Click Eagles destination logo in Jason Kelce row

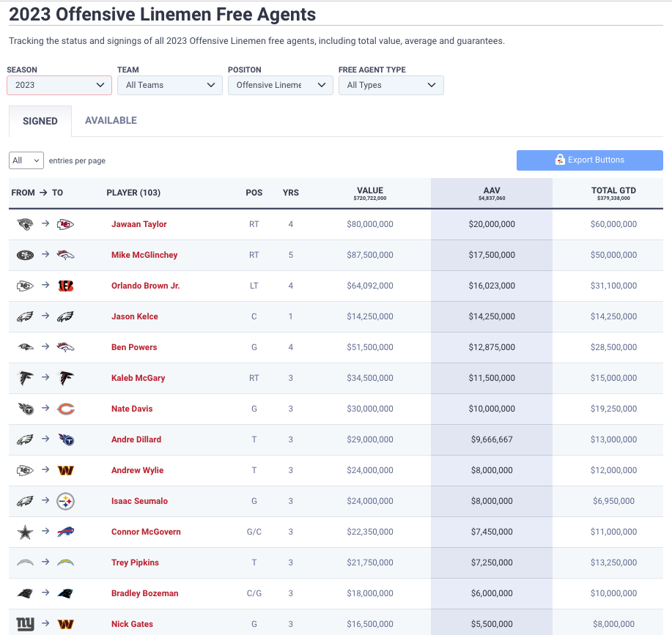pyautogui.click(x=65, y=316)
